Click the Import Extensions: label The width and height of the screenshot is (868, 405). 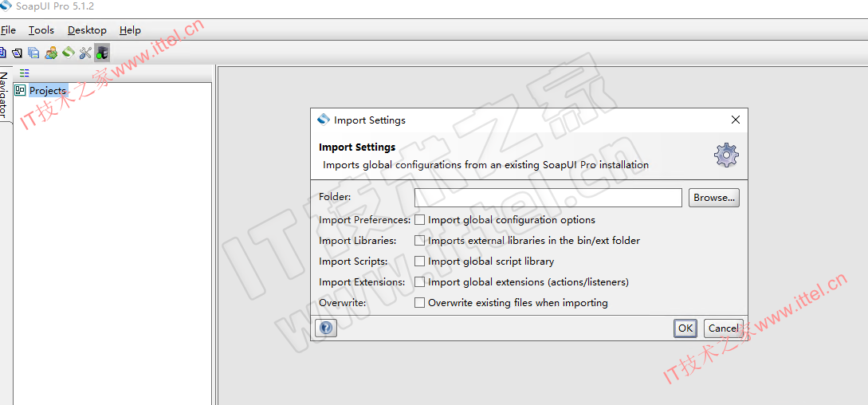point(362,282)
